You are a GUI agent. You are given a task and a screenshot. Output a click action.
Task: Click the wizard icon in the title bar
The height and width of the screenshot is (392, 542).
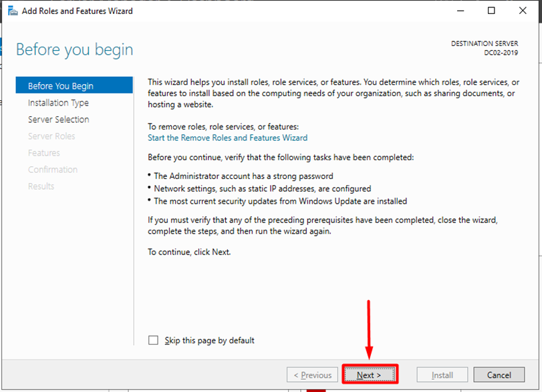point(11,11)
